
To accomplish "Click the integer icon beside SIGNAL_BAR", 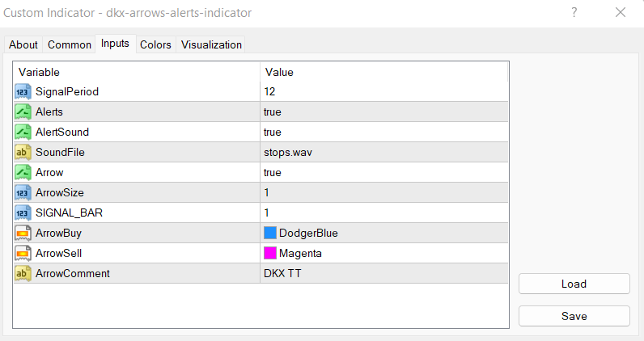I will 23,213.
